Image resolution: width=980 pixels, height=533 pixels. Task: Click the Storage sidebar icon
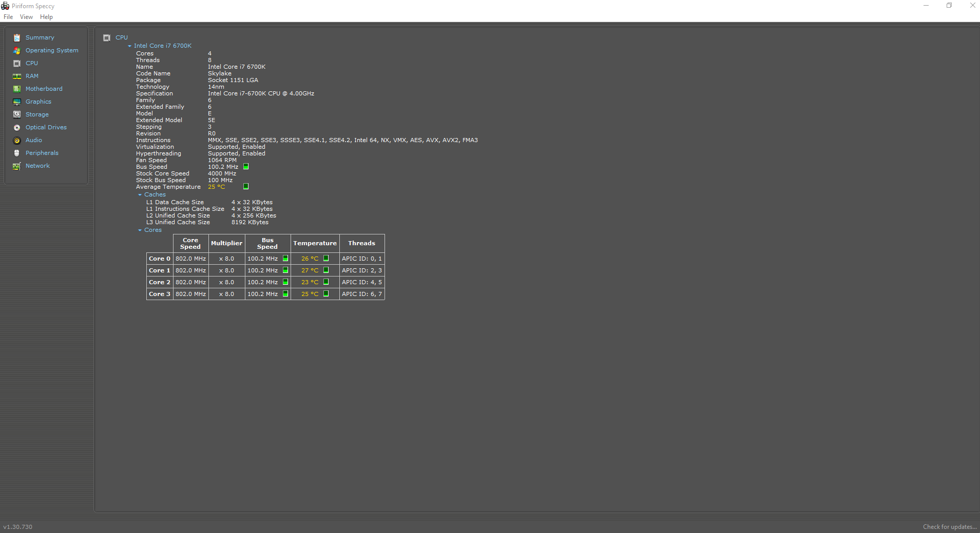pos(17,114)
